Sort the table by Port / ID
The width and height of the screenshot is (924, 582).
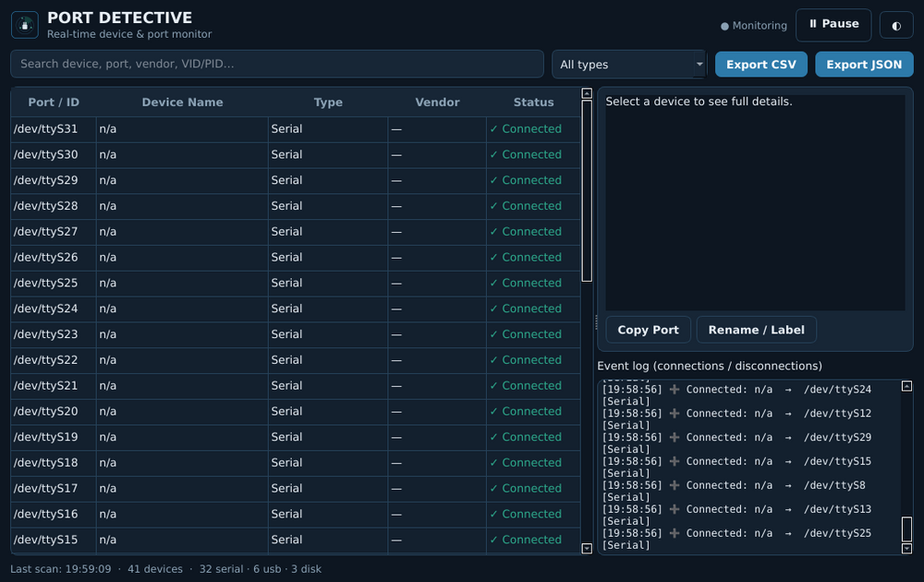(x=54, y=103)
